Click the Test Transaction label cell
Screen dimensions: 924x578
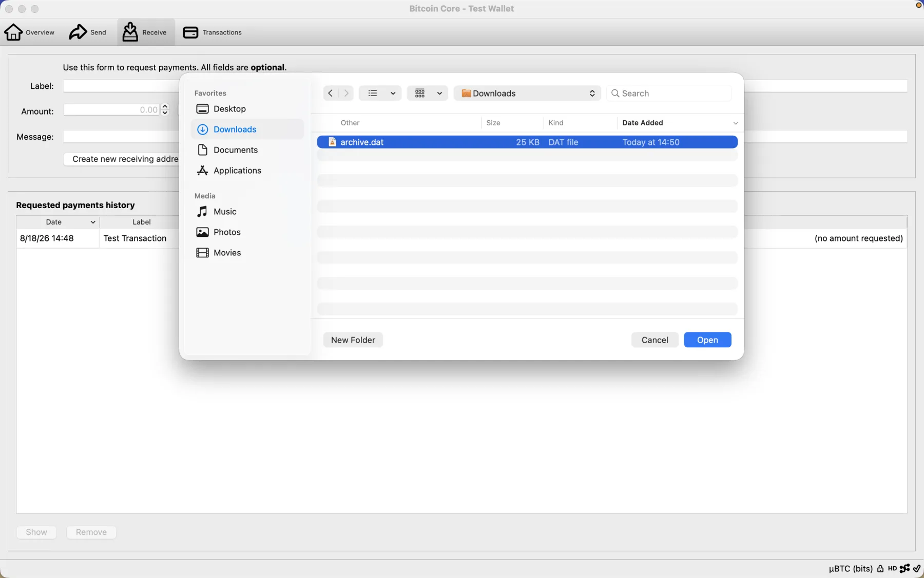135,238
